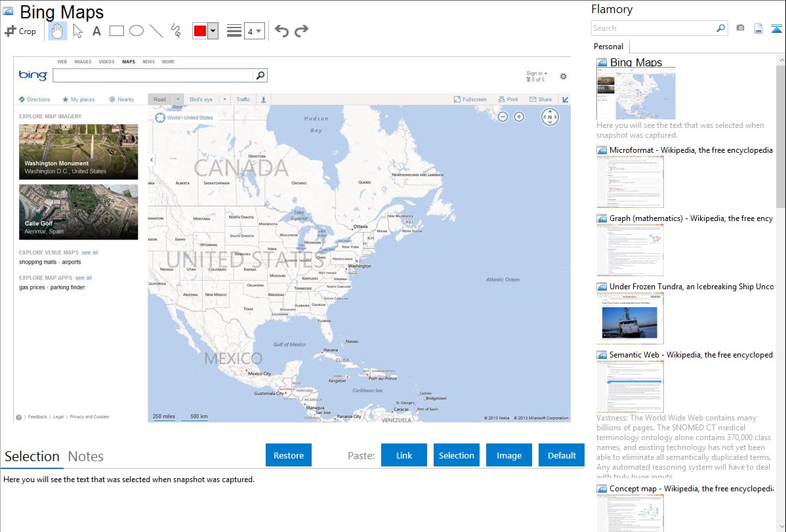Click the Print map option
This screenshot has height=532, width=786.
point(508,99)
